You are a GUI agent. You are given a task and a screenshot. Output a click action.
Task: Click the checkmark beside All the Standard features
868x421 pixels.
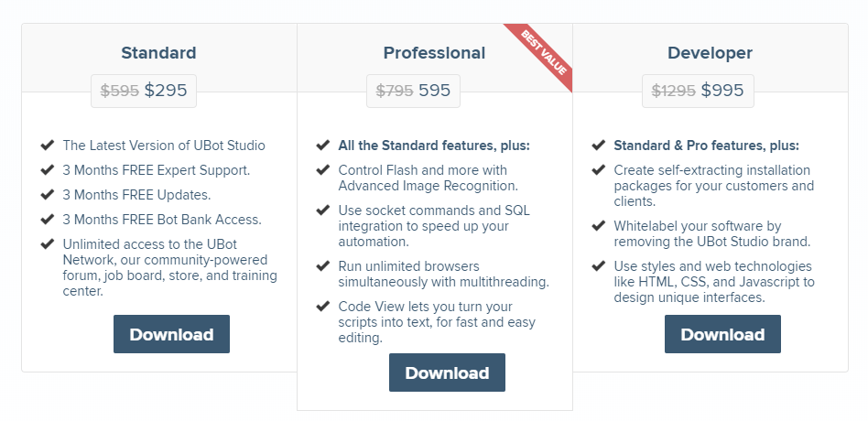pos(322,146)
